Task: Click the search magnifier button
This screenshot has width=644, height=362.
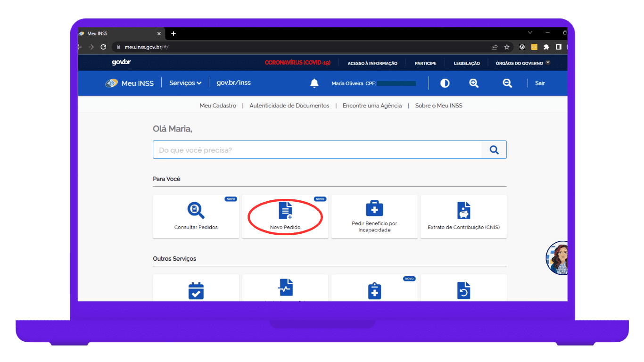Action: coord(494,150)
